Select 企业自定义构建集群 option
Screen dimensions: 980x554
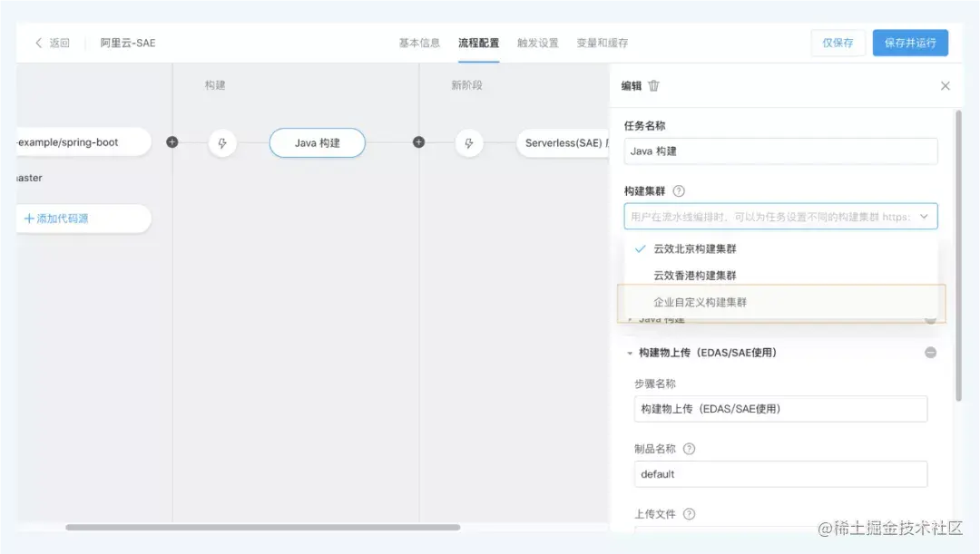[x=780, y=302]
